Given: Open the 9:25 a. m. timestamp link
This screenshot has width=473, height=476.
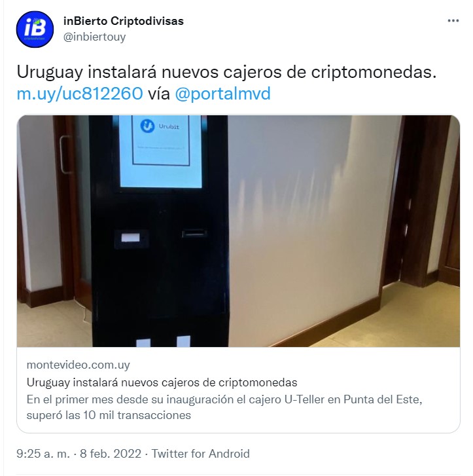Looking at the screenshot, I should 43,454.
